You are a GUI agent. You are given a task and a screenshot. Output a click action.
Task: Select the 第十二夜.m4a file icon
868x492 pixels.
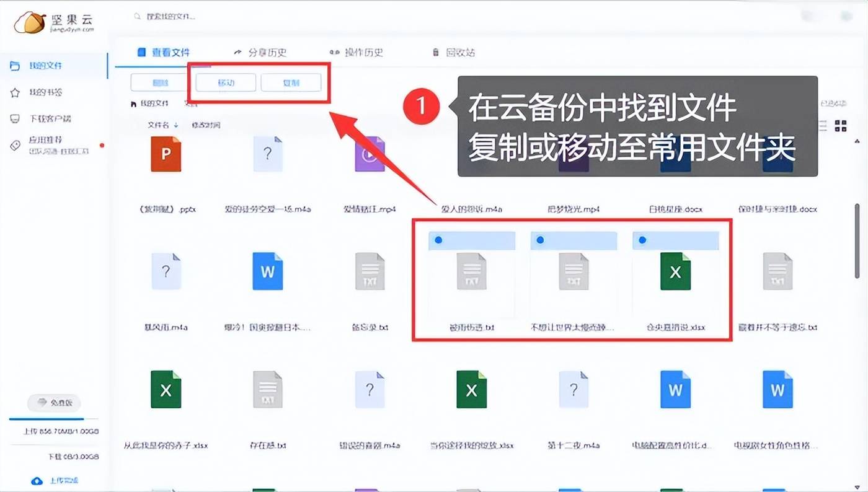click(x=573, y=389)
